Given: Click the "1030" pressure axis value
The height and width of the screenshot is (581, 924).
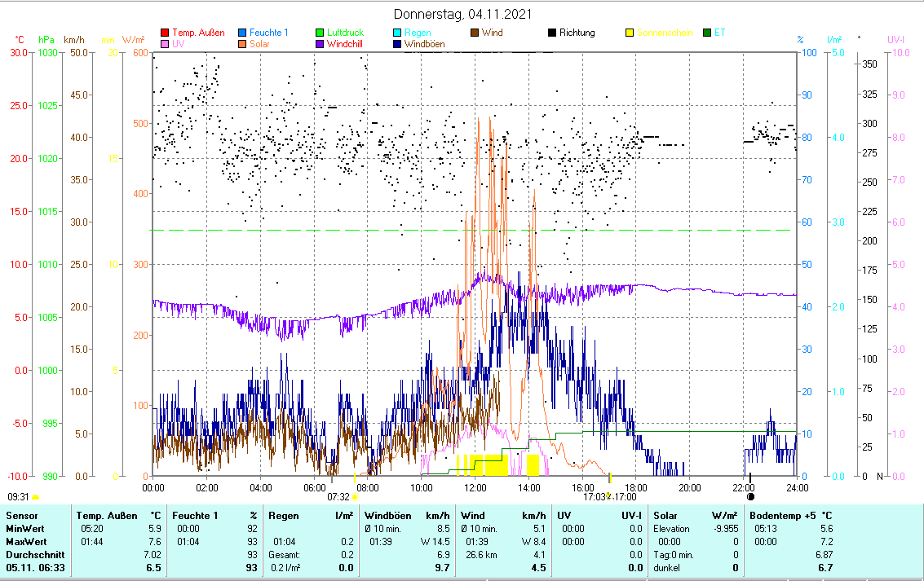Looking at the screenshot, I should [48, 52].
